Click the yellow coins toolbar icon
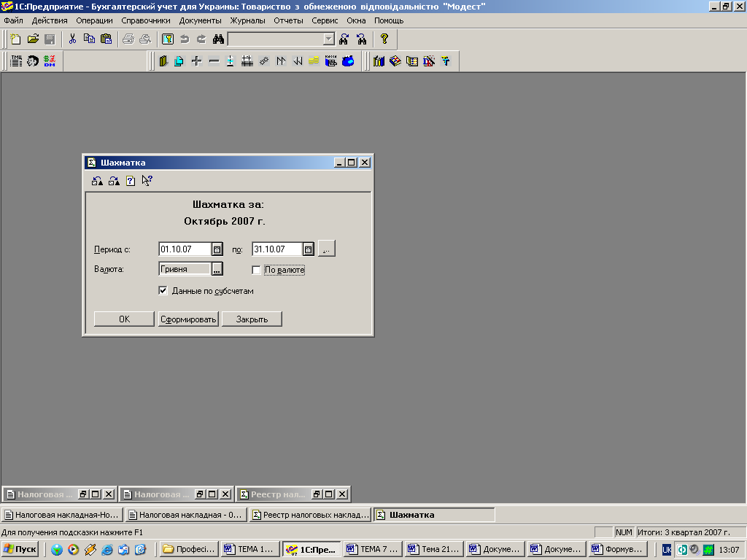747x560 pixels. [314, 61]
